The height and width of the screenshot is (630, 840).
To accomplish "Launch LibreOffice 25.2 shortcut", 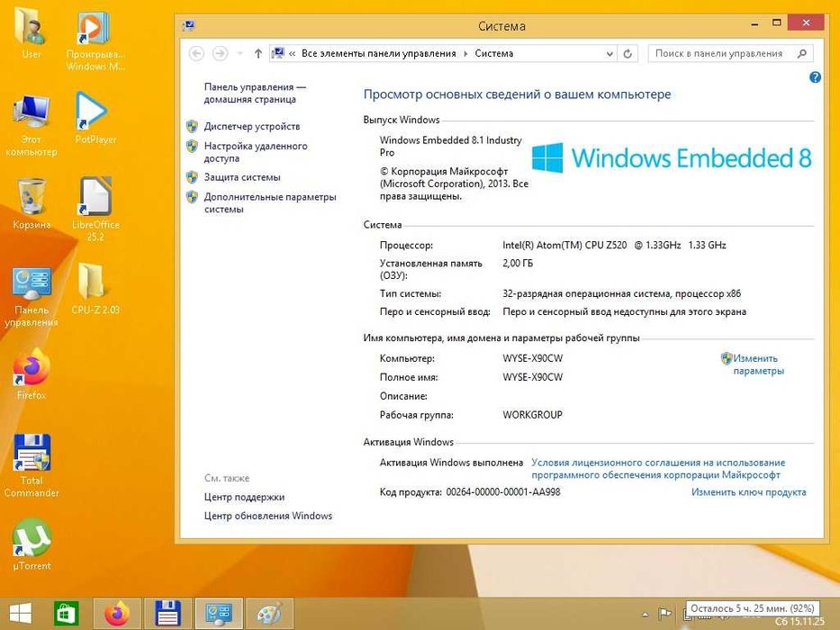I will point(95,209).
